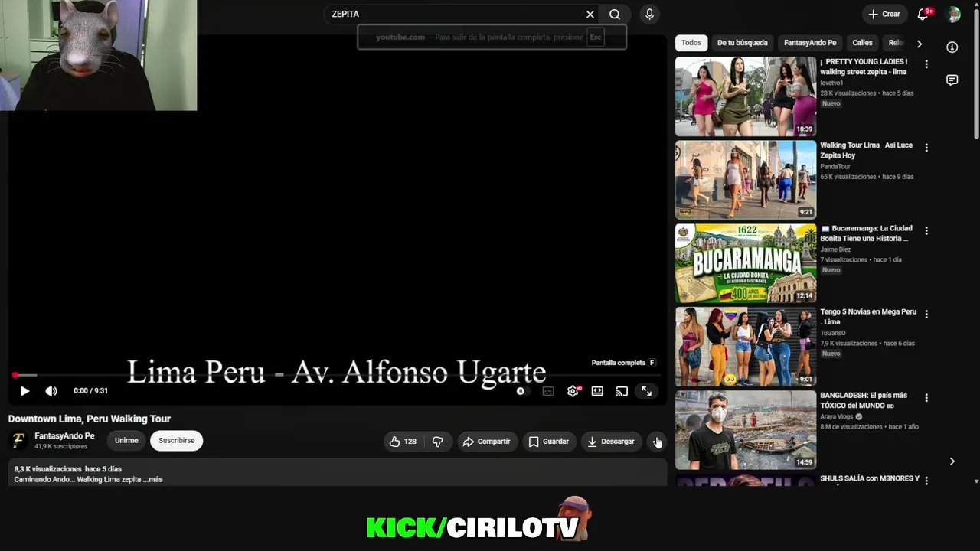980x551 pixels.
Task: Open the Bucaramanga La Ciudad Bonita title
Action: tap(866, 233)
